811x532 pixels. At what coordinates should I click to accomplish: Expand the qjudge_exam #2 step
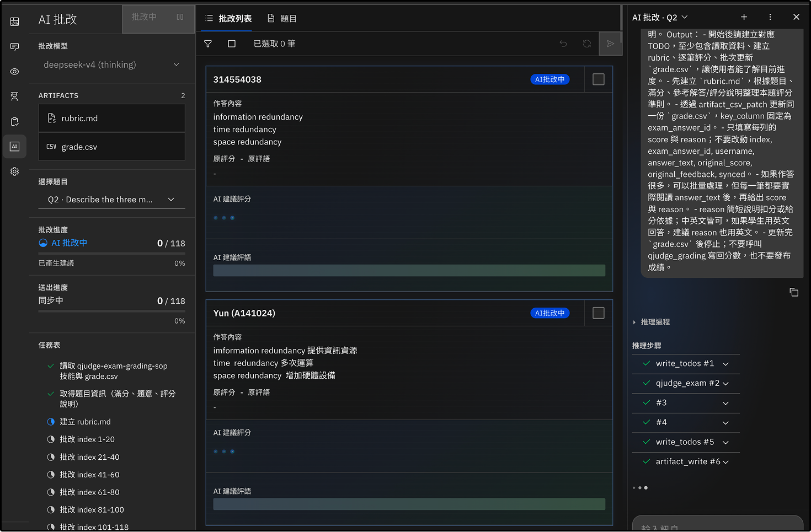pyautogui.click(x=686, y=383)
